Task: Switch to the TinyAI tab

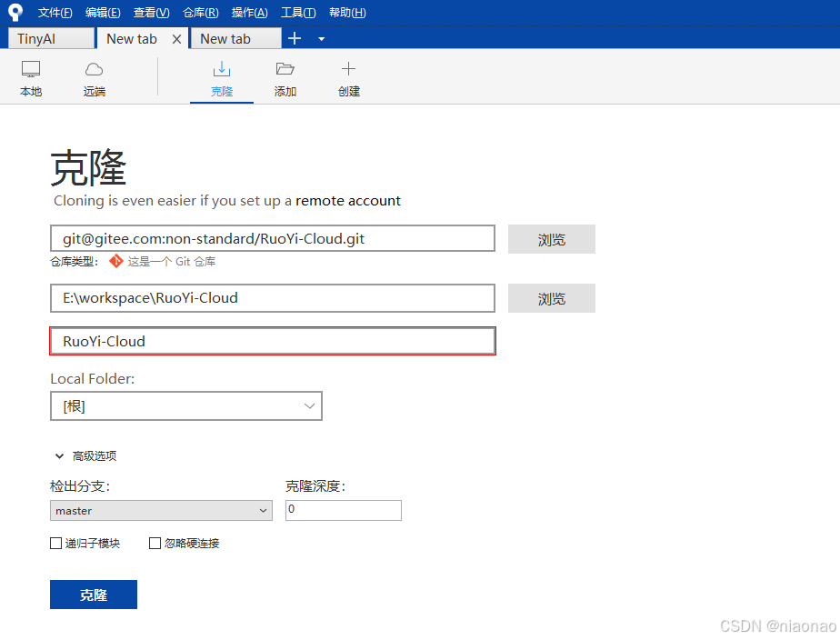Action: coord(52,38)
